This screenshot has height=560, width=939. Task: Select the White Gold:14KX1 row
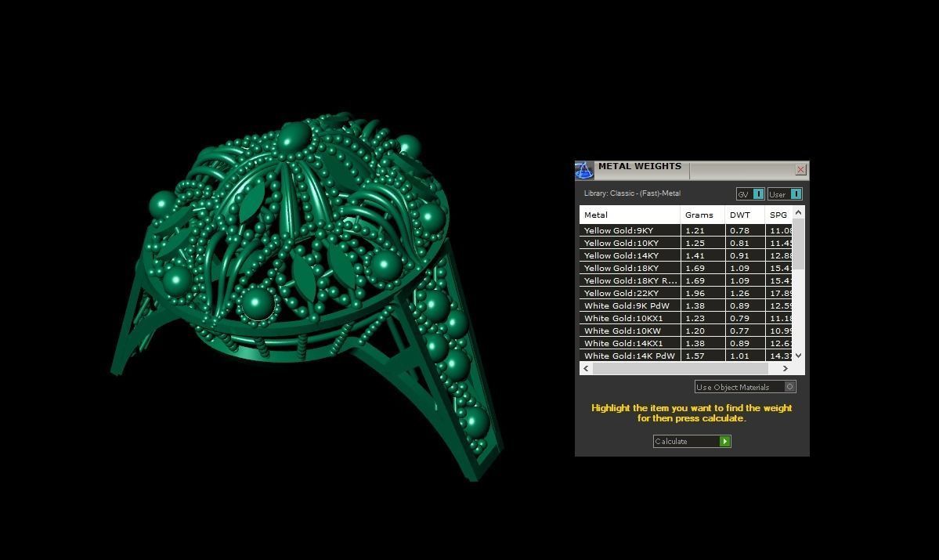pos(686,344)
